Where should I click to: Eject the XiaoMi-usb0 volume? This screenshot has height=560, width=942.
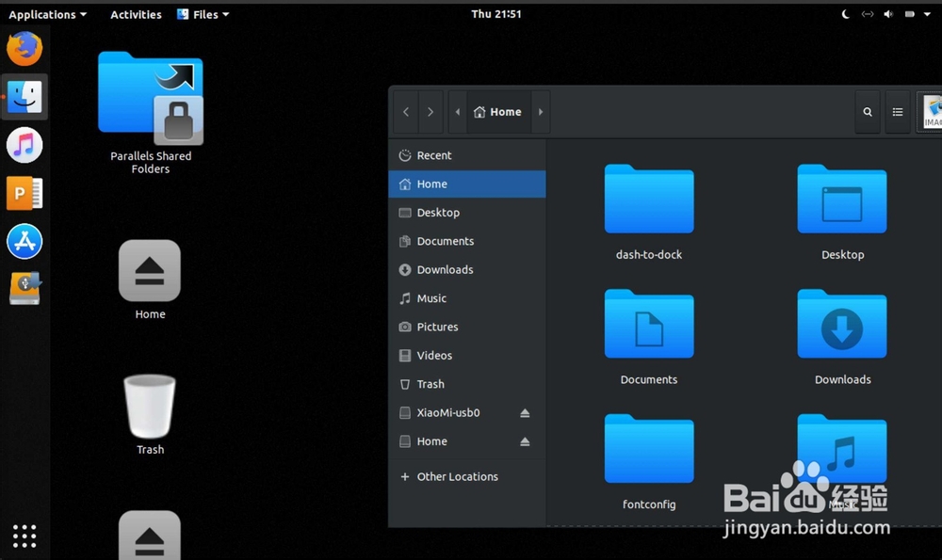[525, 413]
